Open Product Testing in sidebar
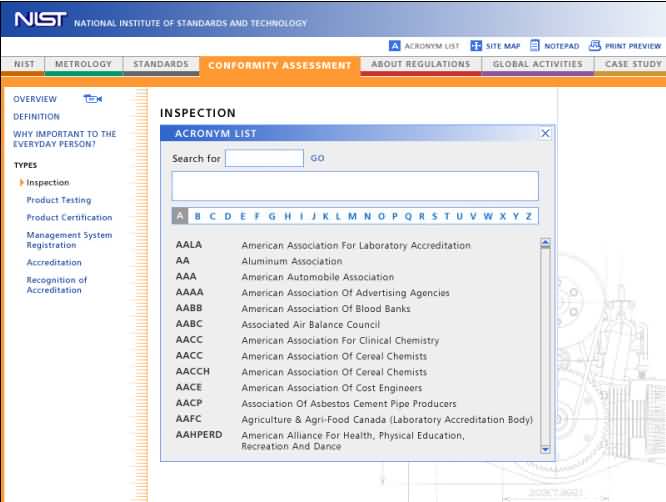666x502 pixels. (x=58, y=200)
